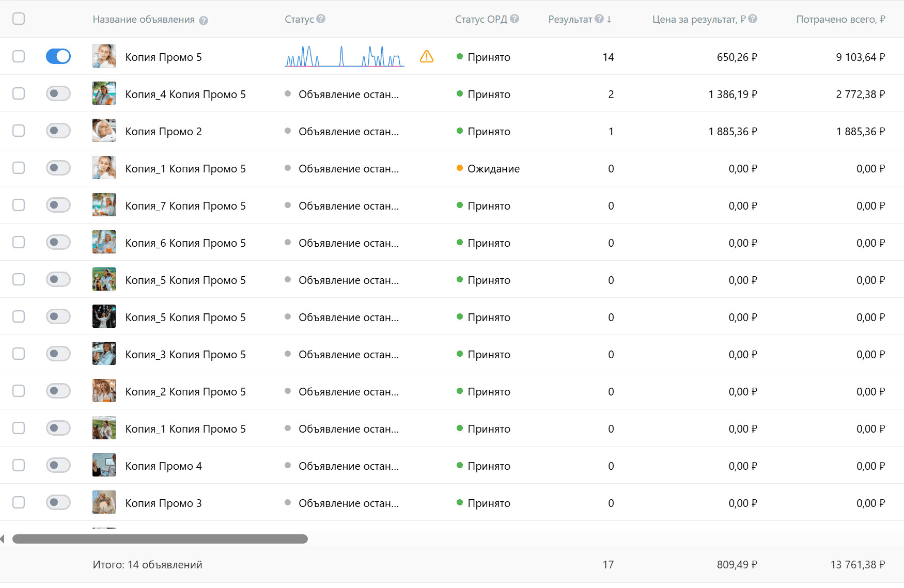904x588 pixels.
Task: Select the checkbox for Копия_4 Копия Промо 5
Action: 19,93
